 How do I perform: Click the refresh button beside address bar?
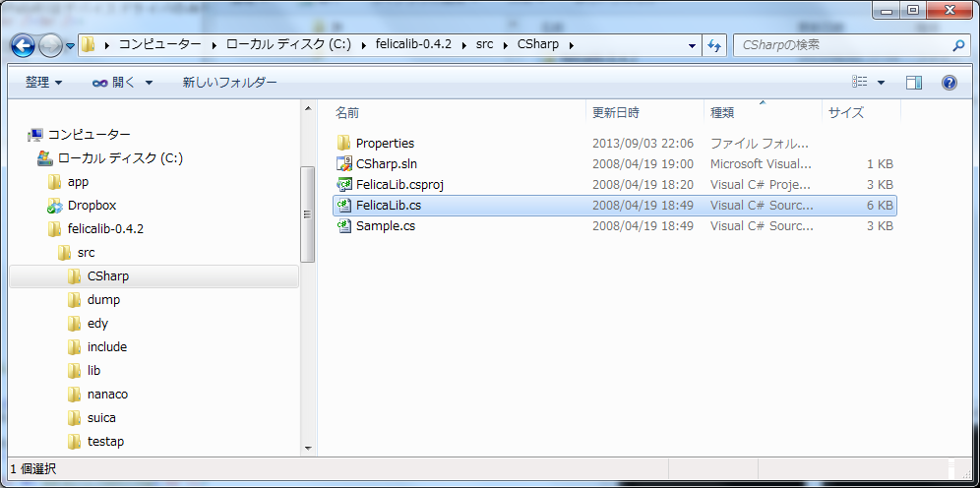pyautogui.click(x=714, y=45)
